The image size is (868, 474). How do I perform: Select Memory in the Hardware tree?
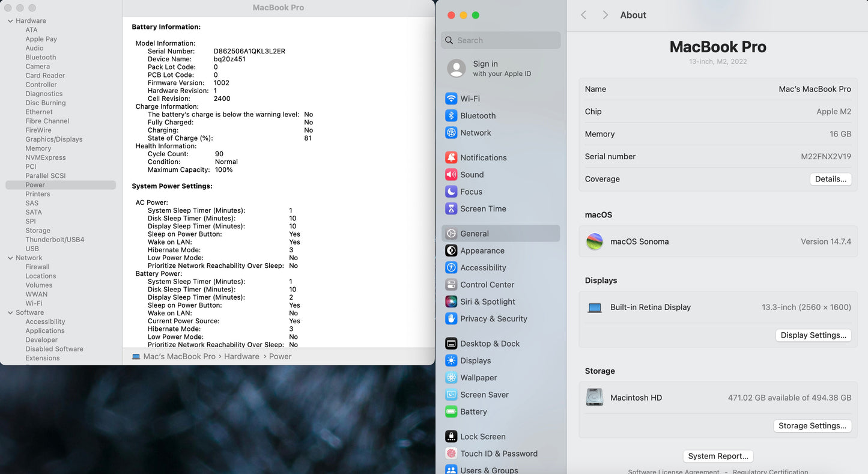tap(38, 148)
